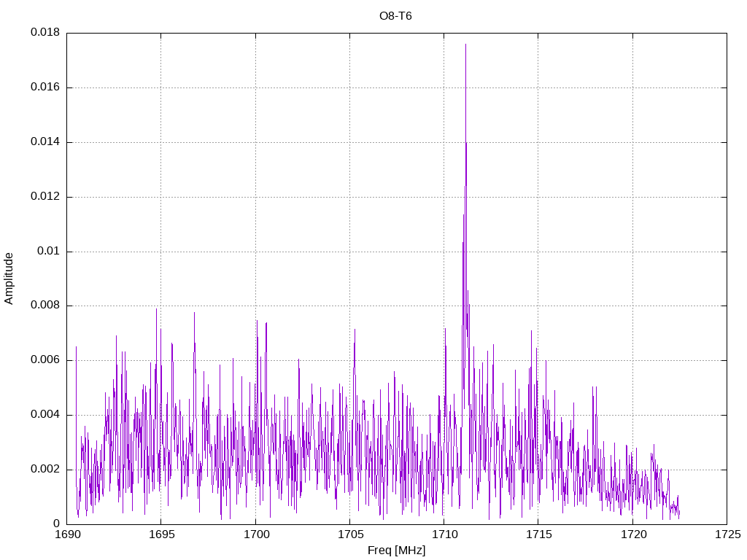Click the 1705 x-axis tick label
Viewport: 747px width, 560px height.
(351, 534)
